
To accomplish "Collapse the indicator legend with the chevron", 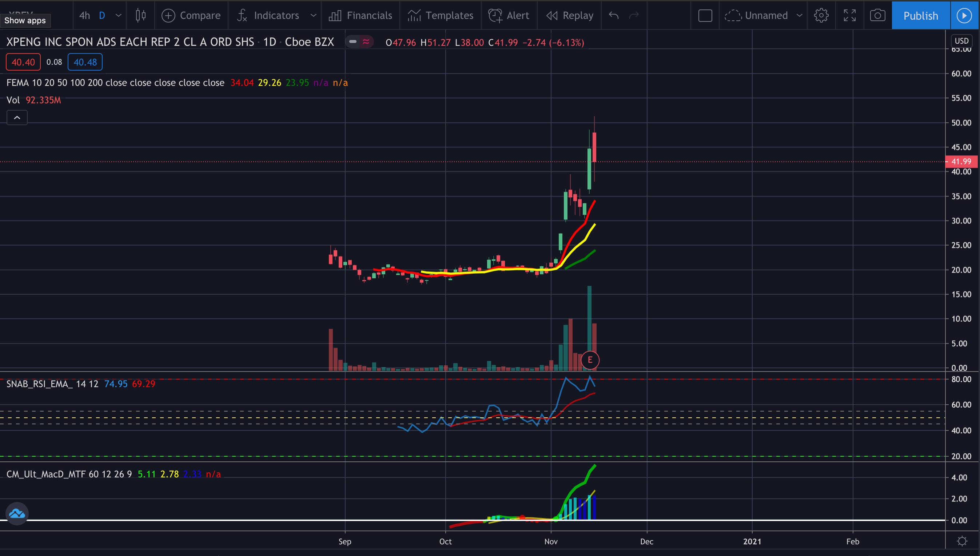I will click(17, 118).
